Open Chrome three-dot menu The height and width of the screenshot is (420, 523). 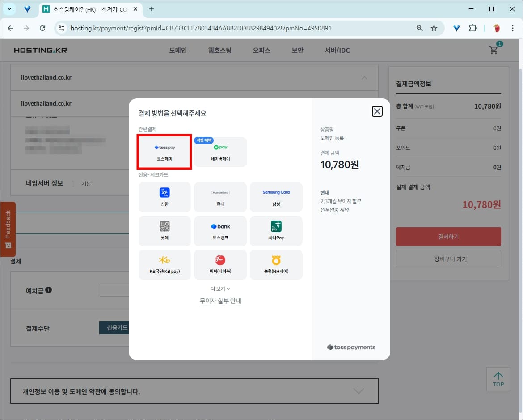pos(513,28)
